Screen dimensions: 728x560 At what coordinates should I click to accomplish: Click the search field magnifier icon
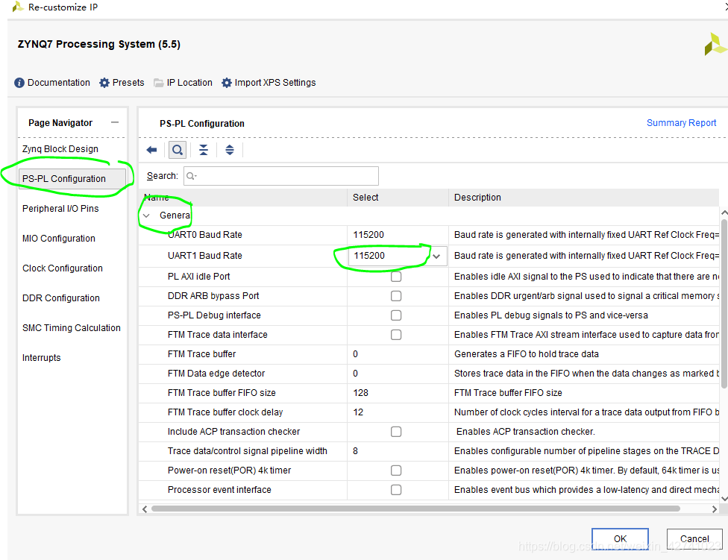[x=191, y=176]
